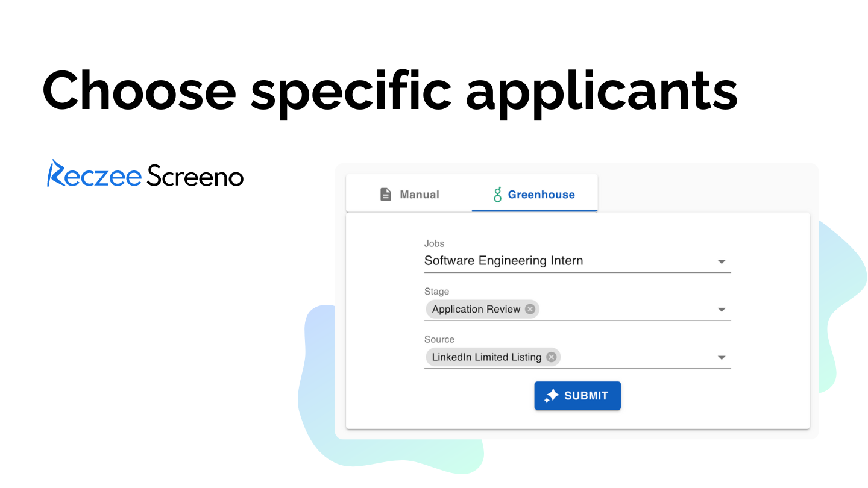The width and height of the screenshot is (868, 488).
Task: Select the LinkedIn Limited Listing chip label
Action: pyautogui.click(x=486, y=357)
